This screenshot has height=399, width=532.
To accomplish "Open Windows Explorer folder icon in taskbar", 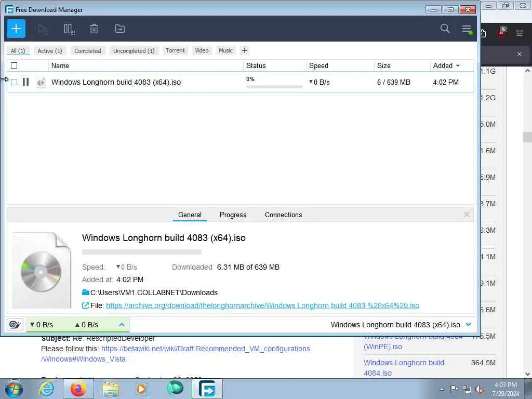I will pyautogui.click(x=111, y=389).
